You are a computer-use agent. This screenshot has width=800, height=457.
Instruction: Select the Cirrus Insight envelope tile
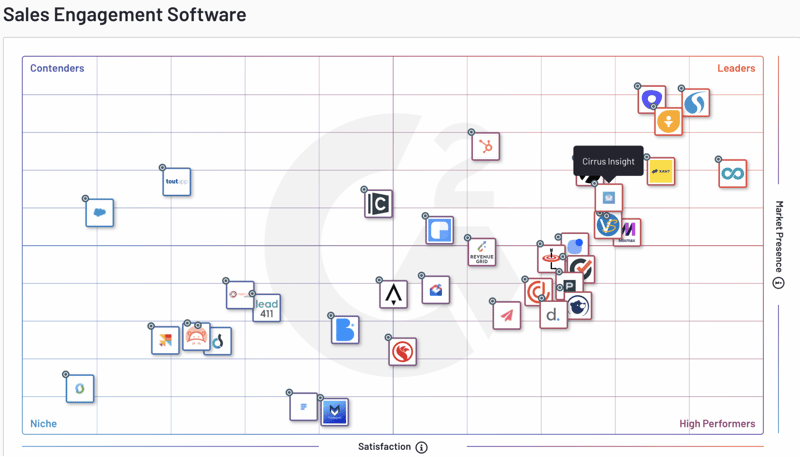pyautogui.click(x=609, y=198)
